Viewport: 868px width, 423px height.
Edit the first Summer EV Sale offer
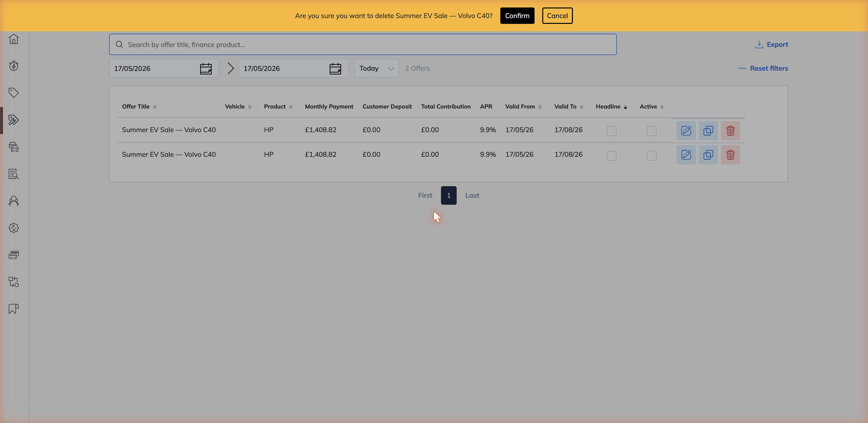(x=686, y=131)
